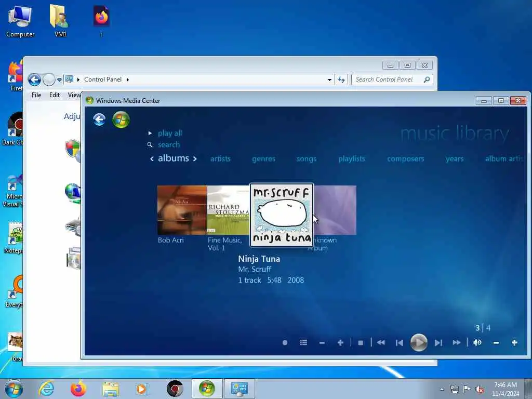Select Control Panel taskbar button

point(239,389)
